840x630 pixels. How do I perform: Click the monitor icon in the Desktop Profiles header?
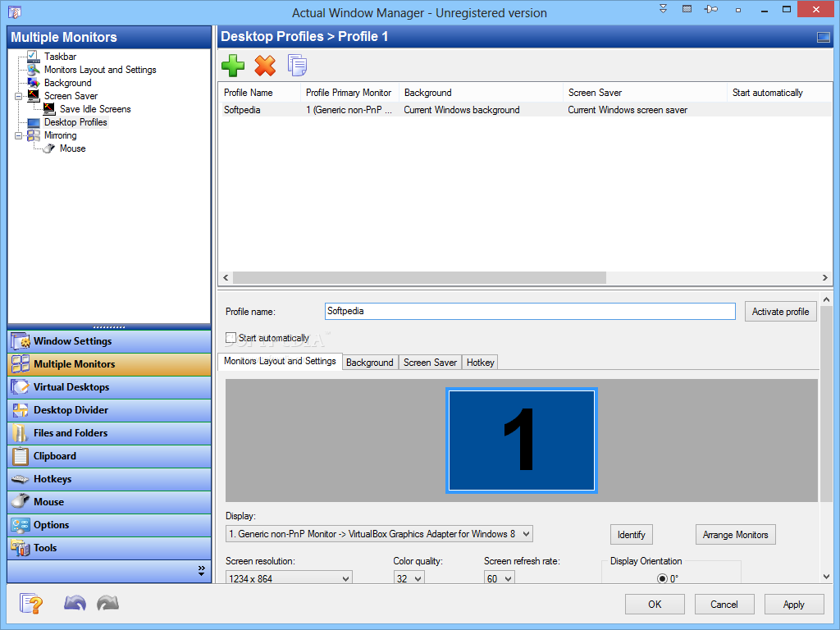823,37
